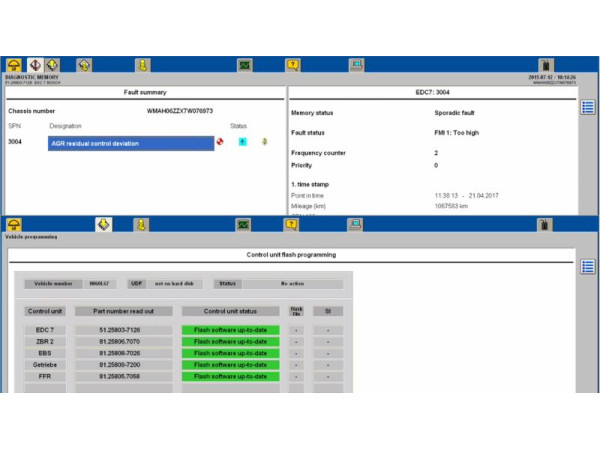The height and width of the screenshot is (450, 600).
Task: Open list view icon right of EDC7 panel
Action: point(588,107)
